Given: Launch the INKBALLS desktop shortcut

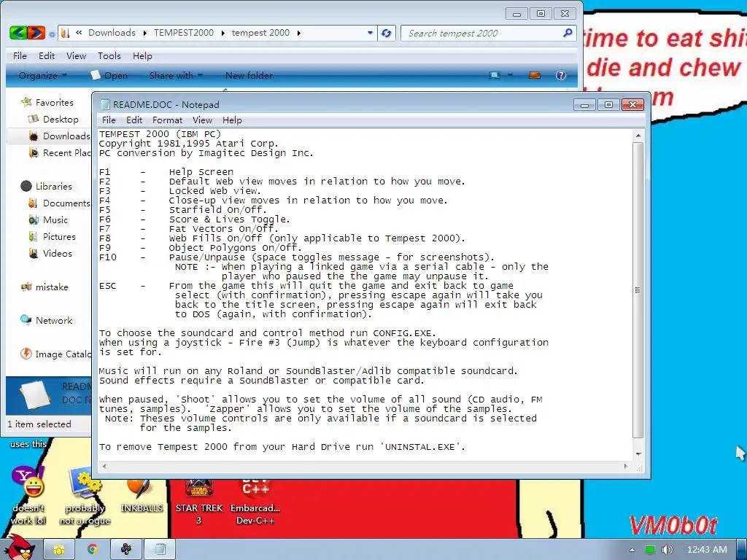Looking at the screenshot, I should pyautogui.click(x=142, y=496).
